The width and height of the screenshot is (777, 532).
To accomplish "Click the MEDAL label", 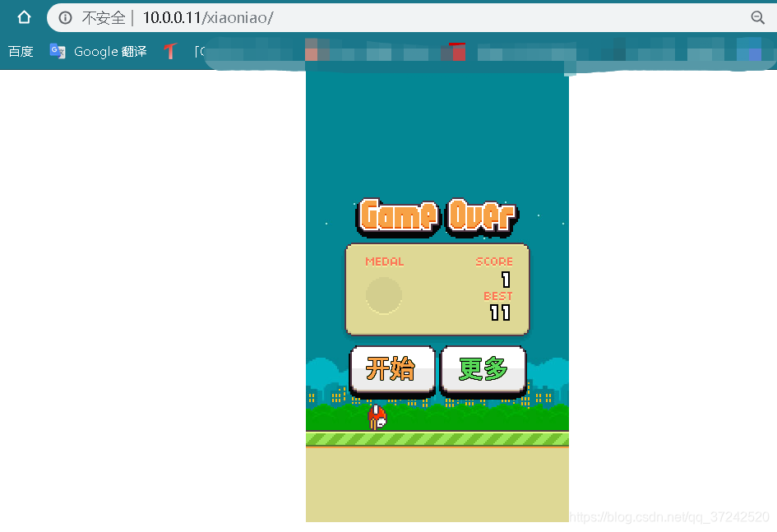I will point(385,261).
